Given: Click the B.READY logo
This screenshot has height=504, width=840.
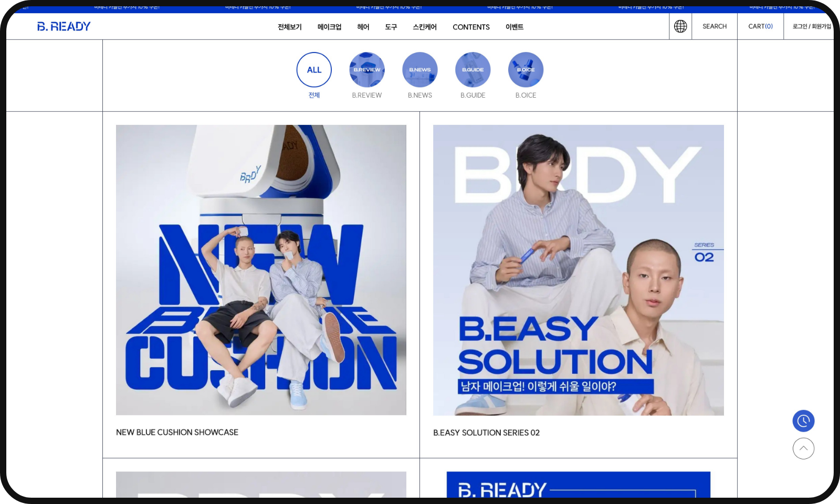Looking at the screenshot, I should click(x=64, y=26).
